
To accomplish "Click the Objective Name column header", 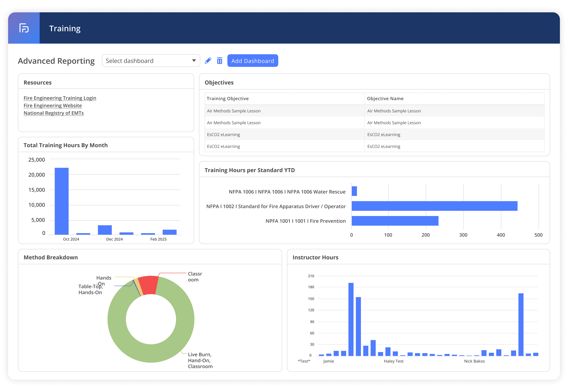I will (x=385, y=98).
